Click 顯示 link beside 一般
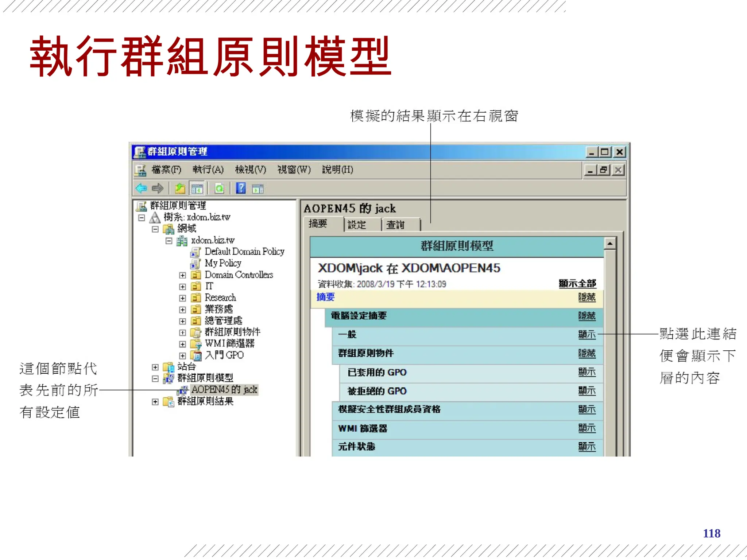The height and width of the screenshot is (560, 747). 587,334
